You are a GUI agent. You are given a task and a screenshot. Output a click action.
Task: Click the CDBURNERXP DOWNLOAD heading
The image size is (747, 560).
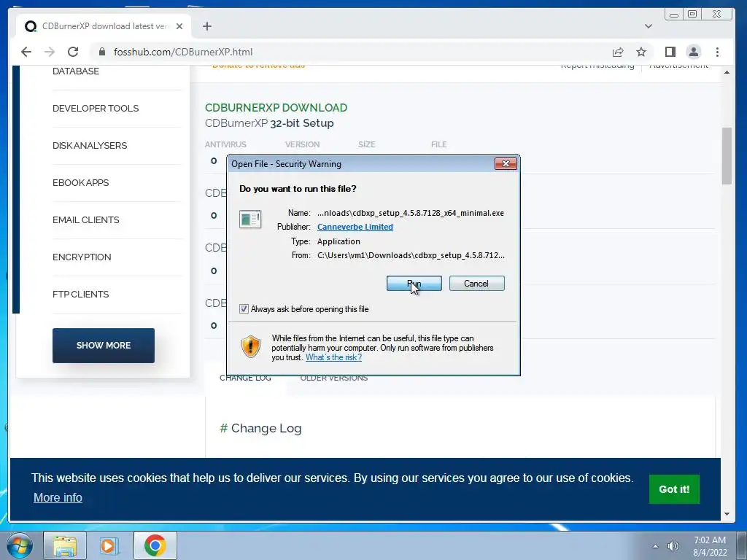point(276,108)
